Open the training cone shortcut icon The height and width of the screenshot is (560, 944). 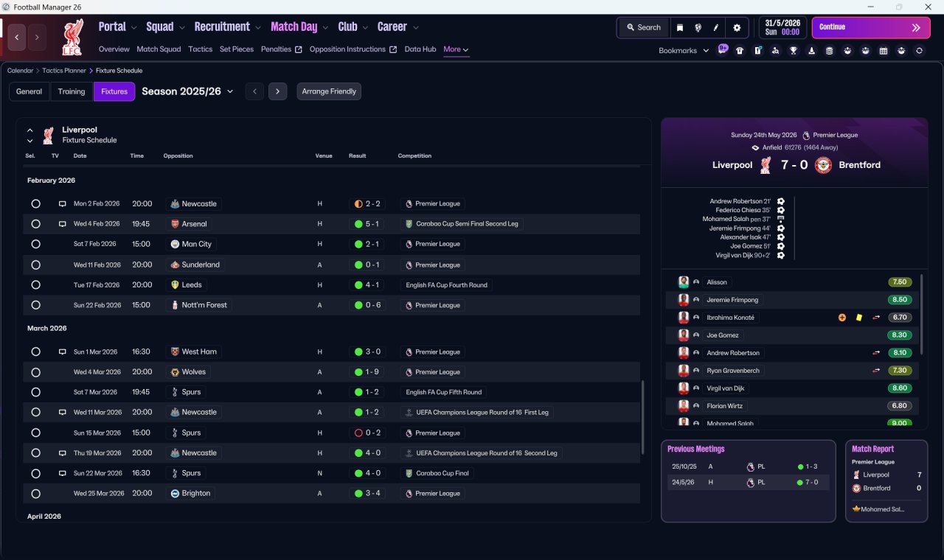pos(811,51)
